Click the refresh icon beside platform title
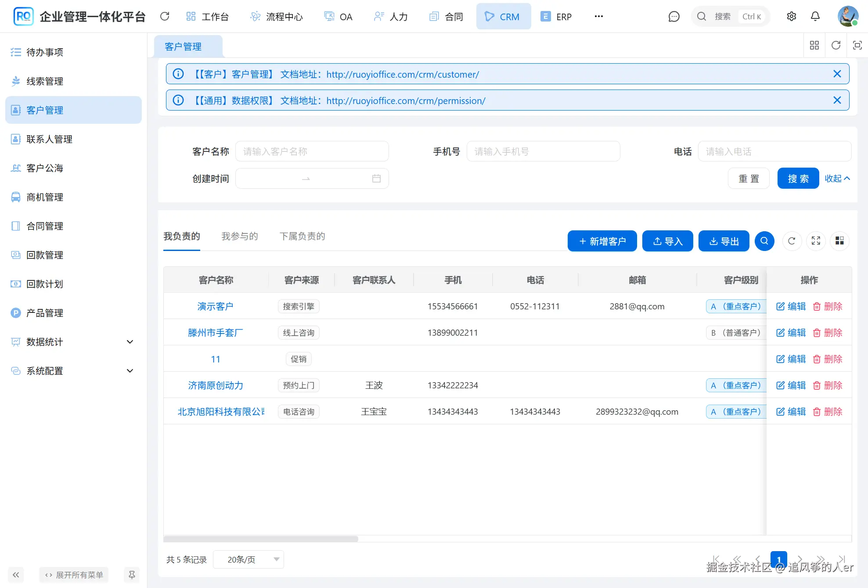The image size is (868, 588). pyautogui.click(x=165, y=17)
